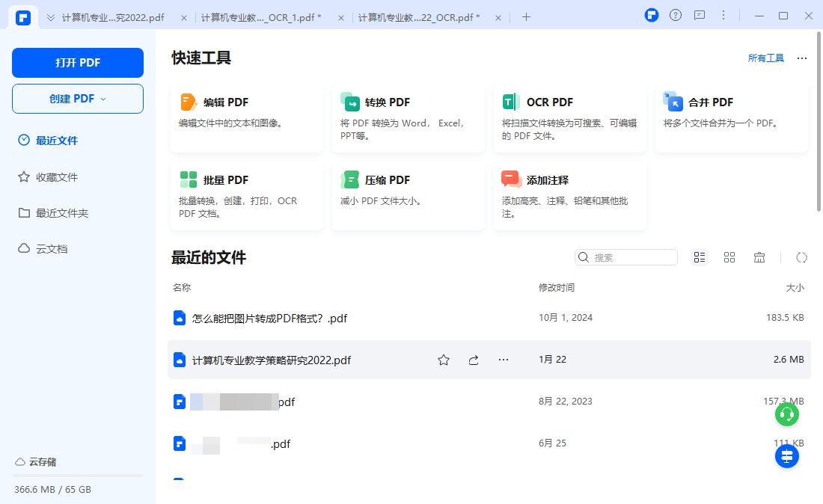Refresh the recent files list
Image resolution: width=823 pixels, height=504 pixels.
point(802,257)
